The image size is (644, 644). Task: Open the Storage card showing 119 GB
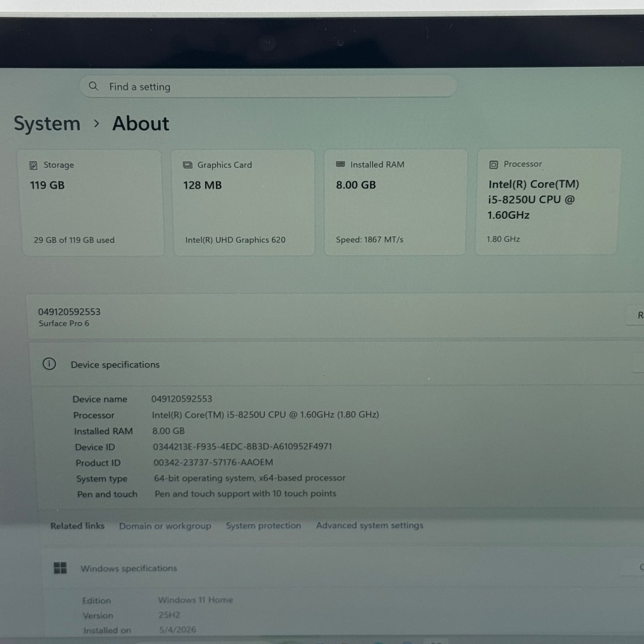click(92, 203)
